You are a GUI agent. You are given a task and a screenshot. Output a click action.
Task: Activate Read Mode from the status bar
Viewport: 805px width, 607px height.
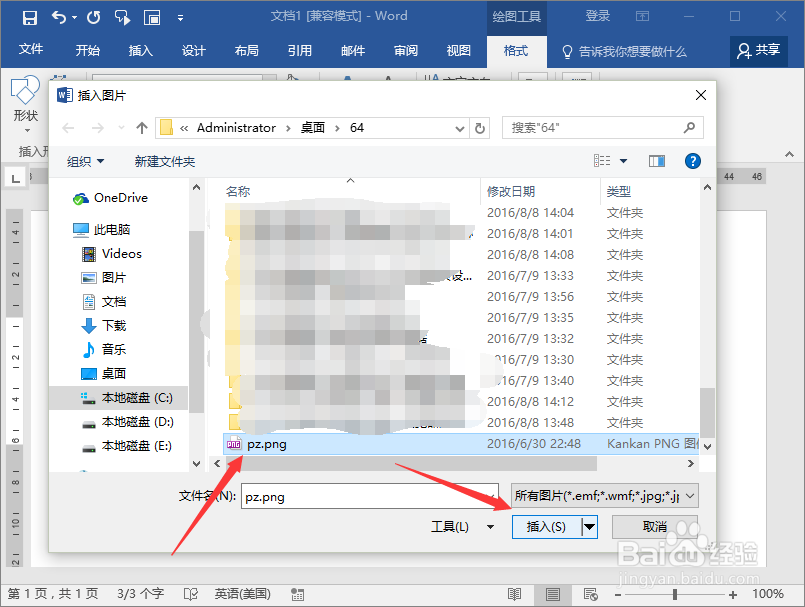pyautogui.click(x=514, y=593)
